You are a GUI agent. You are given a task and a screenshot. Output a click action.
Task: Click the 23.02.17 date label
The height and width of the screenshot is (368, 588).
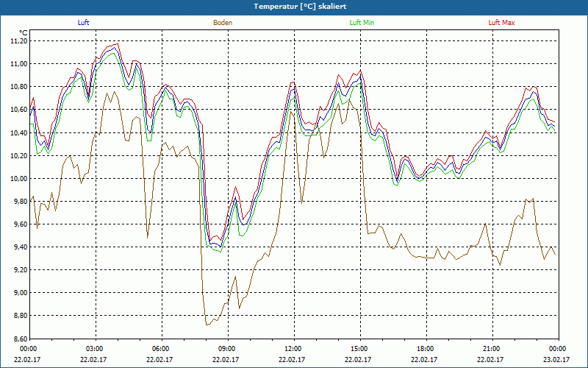click(556, 359)
